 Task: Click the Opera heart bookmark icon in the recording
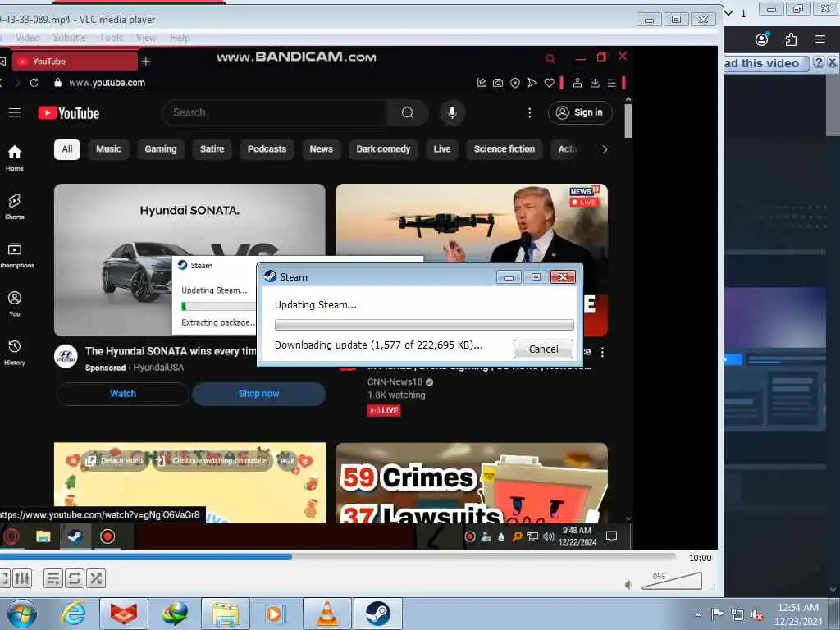tap(549, 83)
